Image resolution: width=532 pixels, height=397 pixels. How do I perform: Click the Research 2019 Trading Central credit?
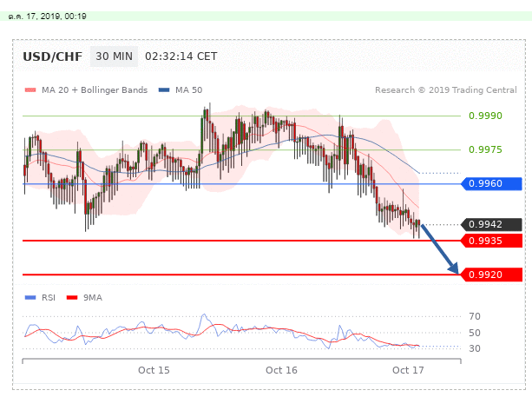point(446,90)
